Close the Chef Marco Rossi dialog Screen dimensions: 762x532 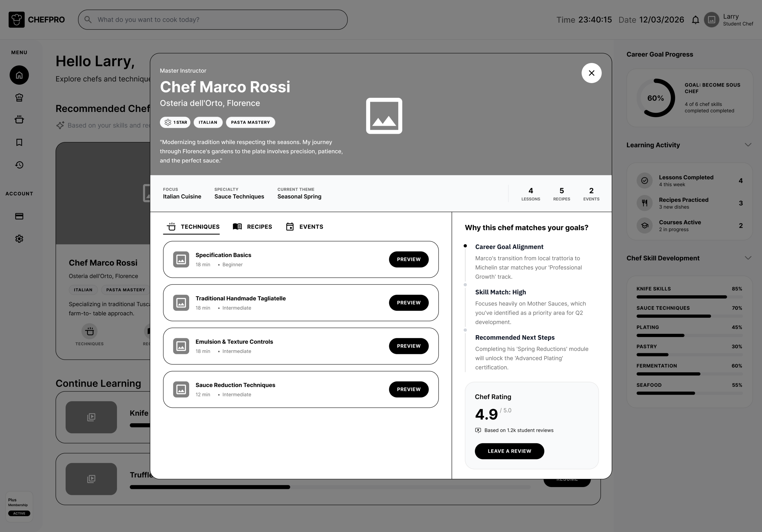pyautogui.click(x=591, y=73)
